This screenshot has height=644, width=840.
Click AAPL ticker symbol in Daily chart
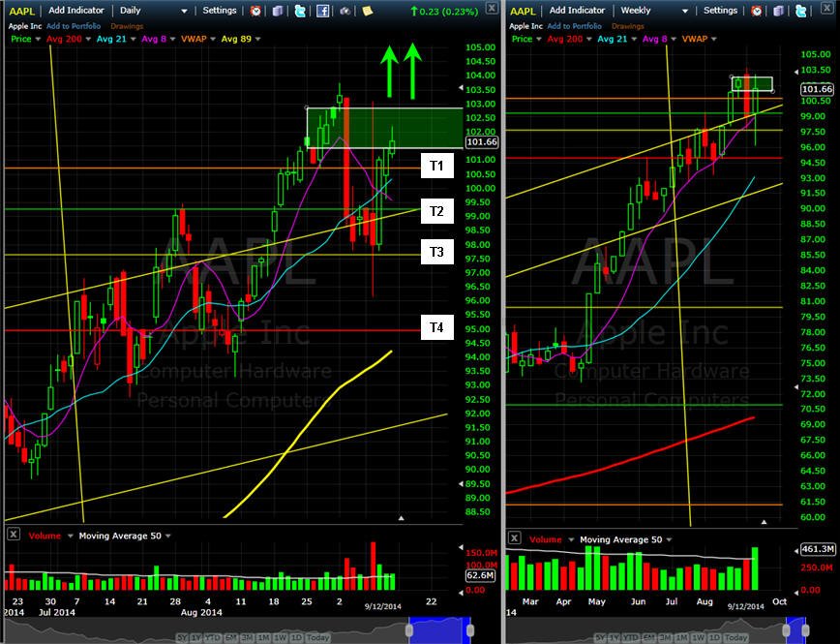21,11
